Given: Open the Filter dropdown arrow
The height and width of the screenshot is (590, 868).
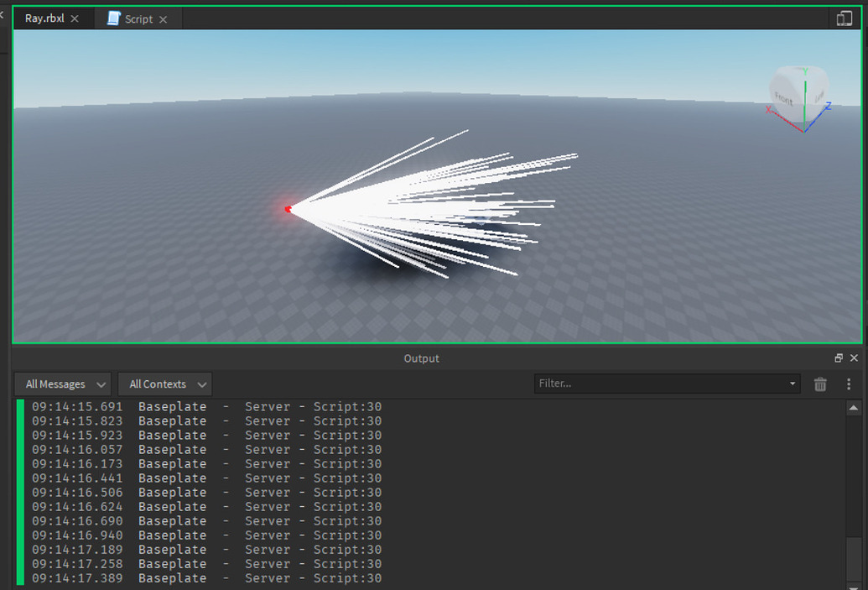Looking at the screenshot, I should [x=792, y=384].
